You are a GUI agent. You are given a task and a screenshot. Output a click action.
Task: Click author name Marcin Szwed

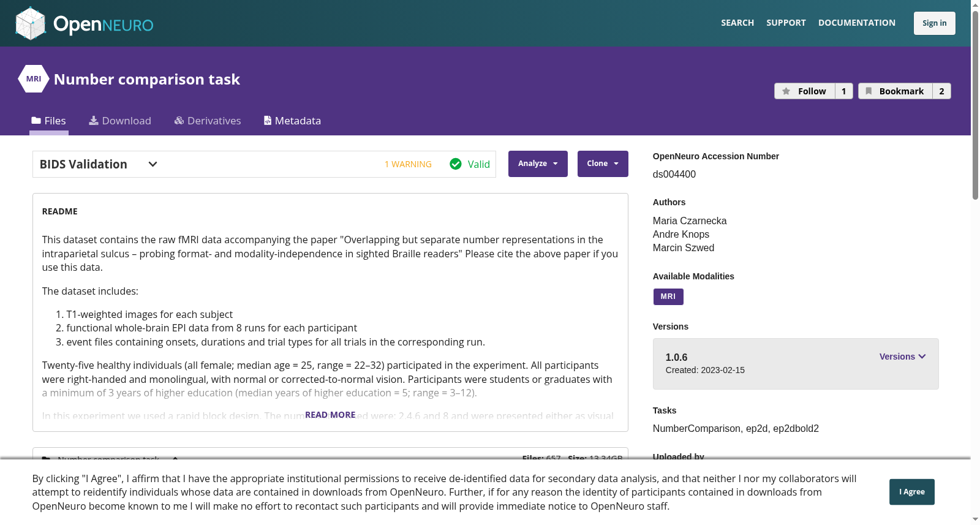[684, 247]
